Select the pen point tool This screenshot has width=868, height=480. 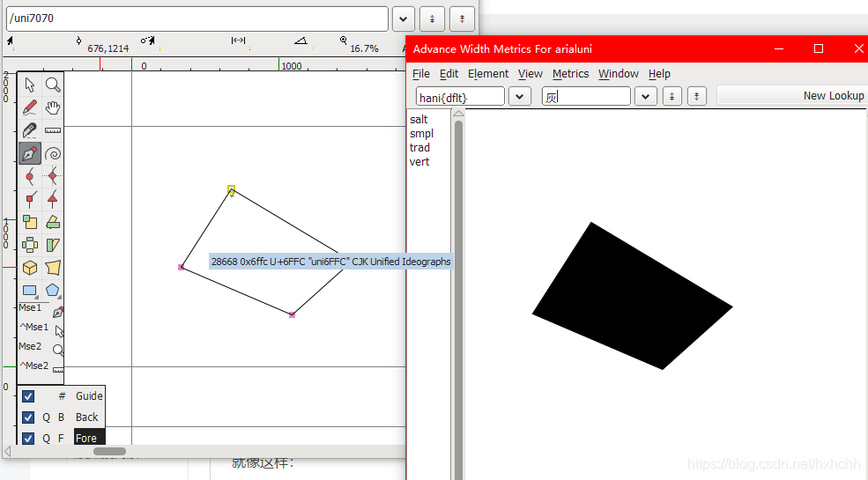30,154
